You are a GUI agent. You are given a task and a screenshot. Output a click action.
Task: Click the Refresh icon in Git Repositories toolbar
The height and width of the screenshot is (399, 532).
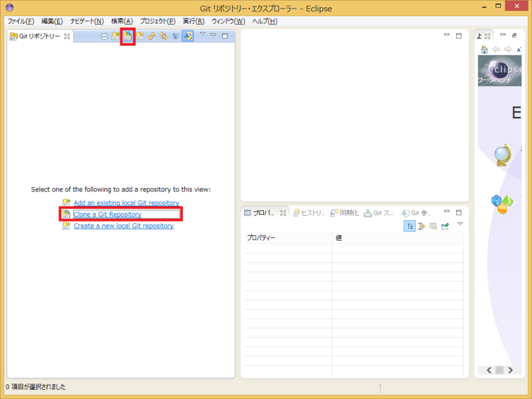click(x=152, y=36)
